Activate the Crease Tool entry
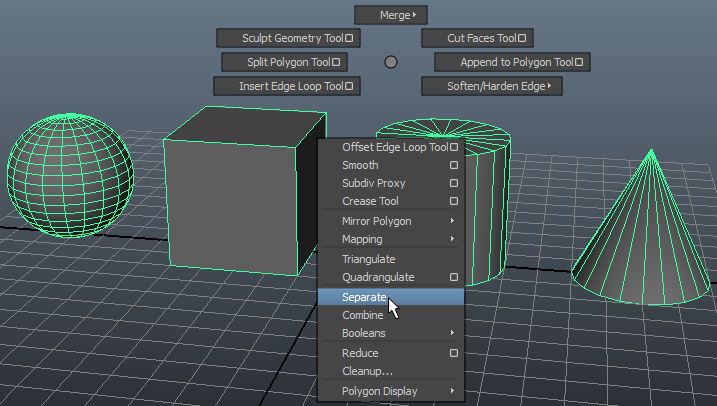 370,201
